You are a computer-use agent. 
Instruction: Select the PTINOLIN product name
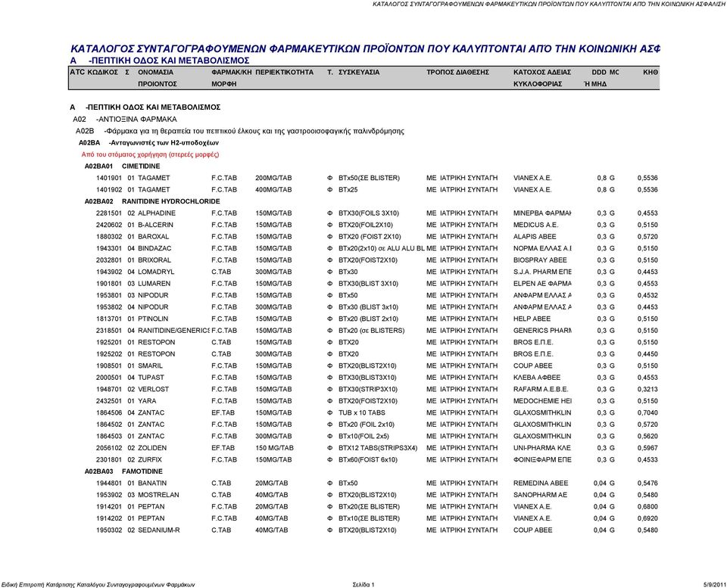pyautogui.click(x=153, y=319)
